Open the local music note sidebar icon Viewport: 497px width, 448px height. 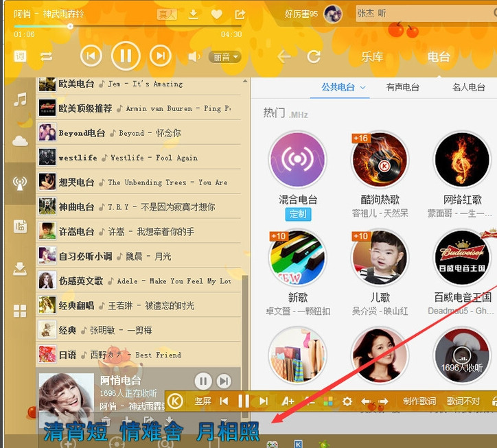(21, 99)
